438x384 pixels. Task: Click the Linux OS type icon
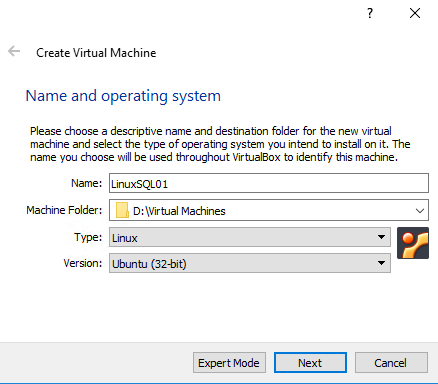413,243
